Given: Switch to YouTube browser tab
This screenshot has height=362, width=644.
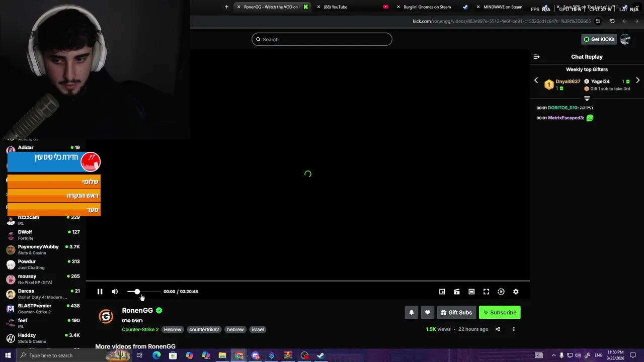Looking at the screenshot, I should (x=353, y=7).
